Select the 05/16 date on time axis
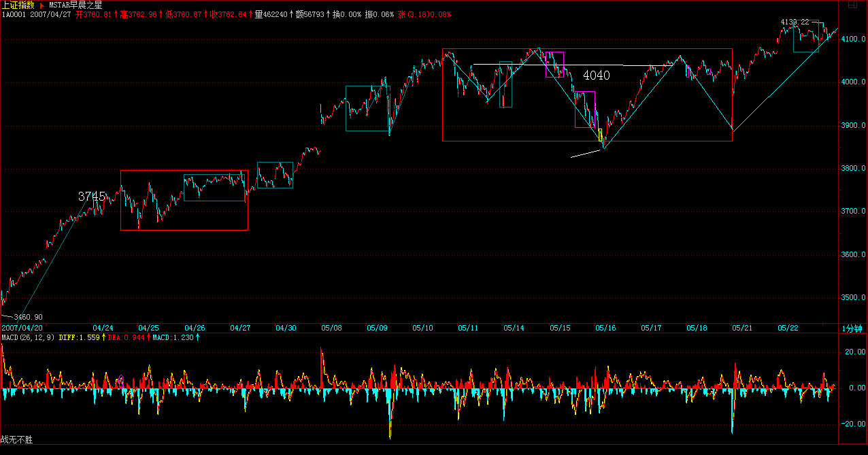The width and height of the screenshot is (868, 455). (605, 328)
